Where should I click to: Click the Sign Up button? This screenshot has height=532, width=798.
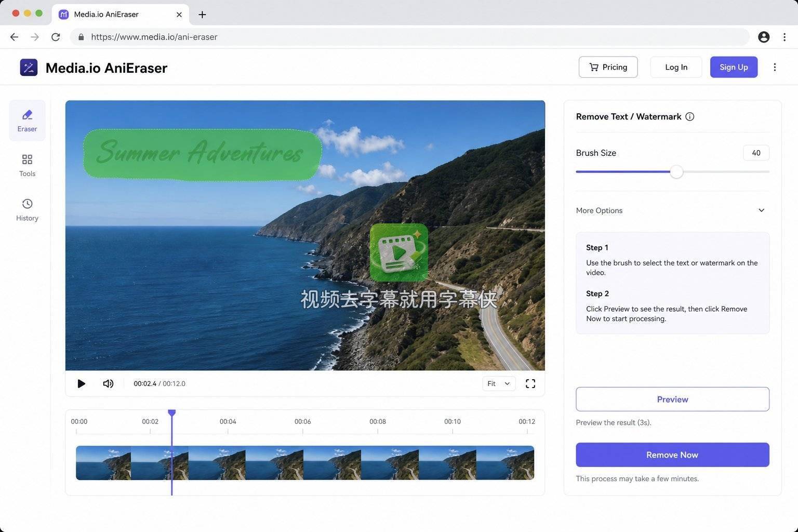pyautogui.click(x=734, y=67)
